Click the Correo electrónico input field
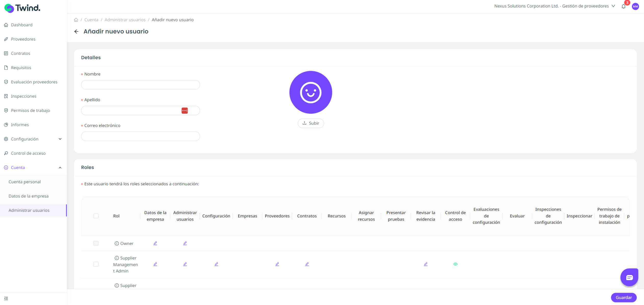Screen dimensions: 644x305 (140, 136)
